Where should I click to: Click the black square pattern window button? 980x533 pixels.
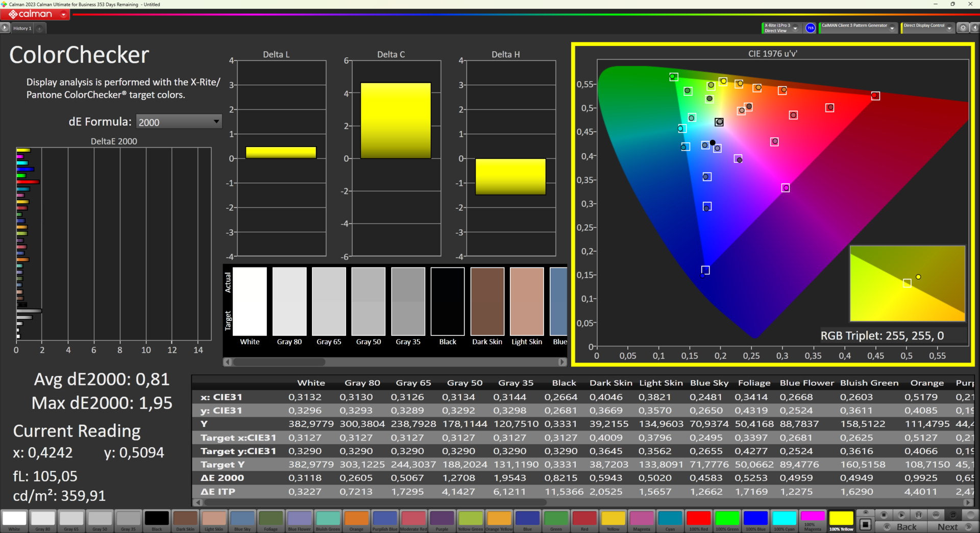[865, 524]
